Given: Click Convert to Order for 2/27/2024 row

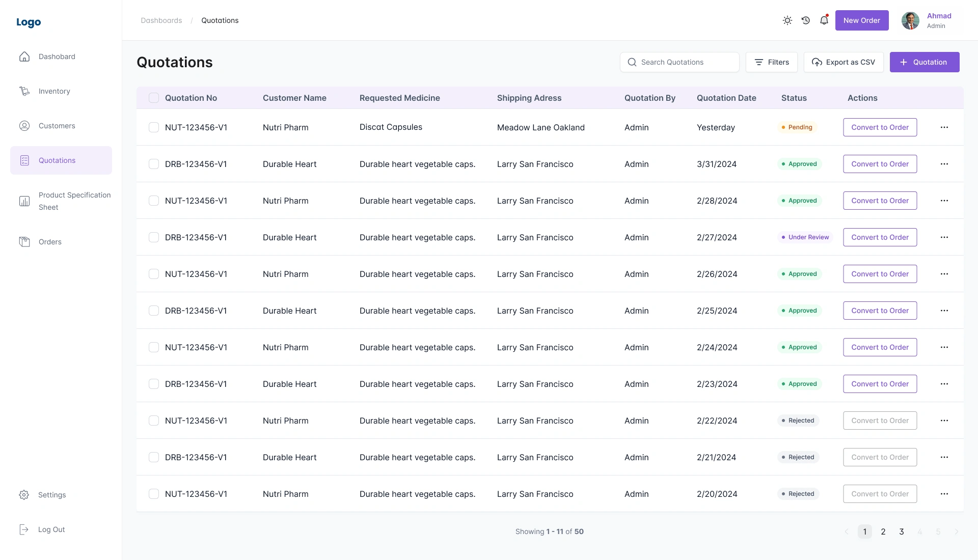Looking at the screenshot, I should (880, 237).
